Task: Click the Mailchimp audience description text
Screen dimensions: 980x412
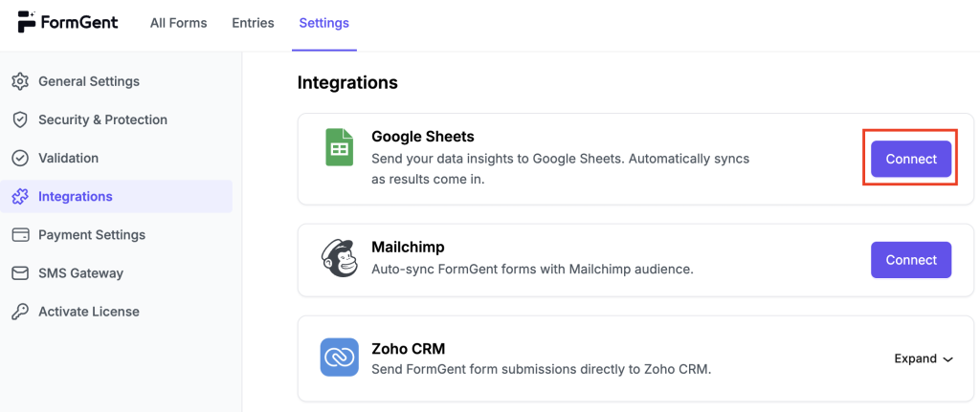Action: 533,271
